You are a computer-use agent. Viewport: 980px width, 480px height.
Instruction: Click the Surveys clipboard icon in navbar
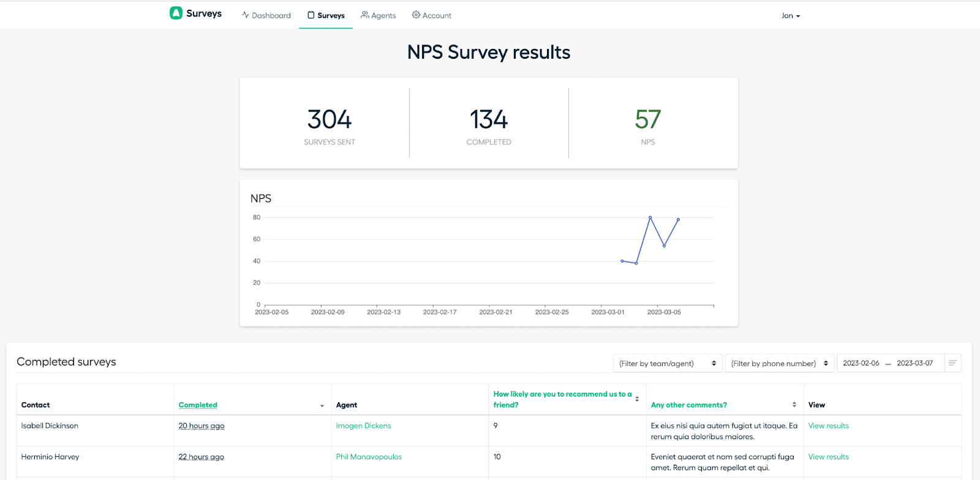click(x=311, y=15)
